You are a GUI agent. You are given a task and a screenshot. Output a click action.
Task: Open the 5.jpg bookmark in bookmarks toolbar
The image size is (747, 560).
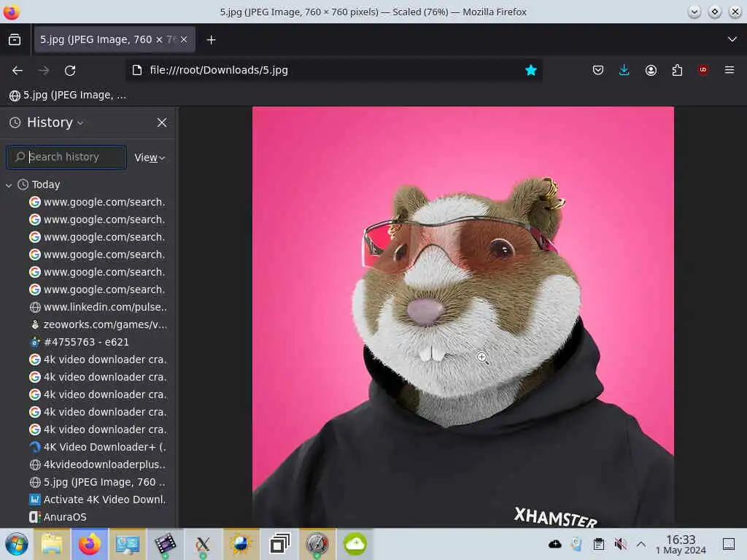point(68,96)
